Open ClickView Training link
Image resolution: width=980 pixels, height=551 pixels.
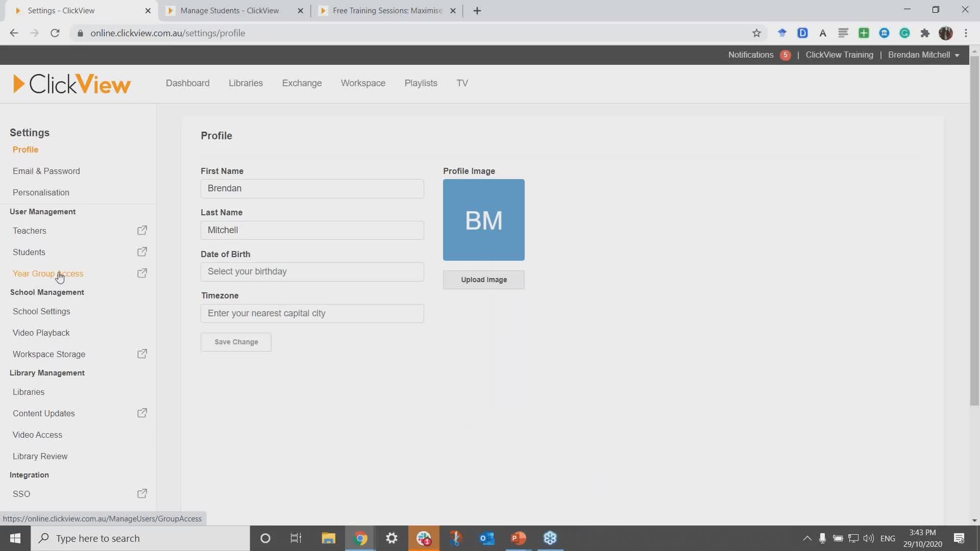[x=839, y=55]
